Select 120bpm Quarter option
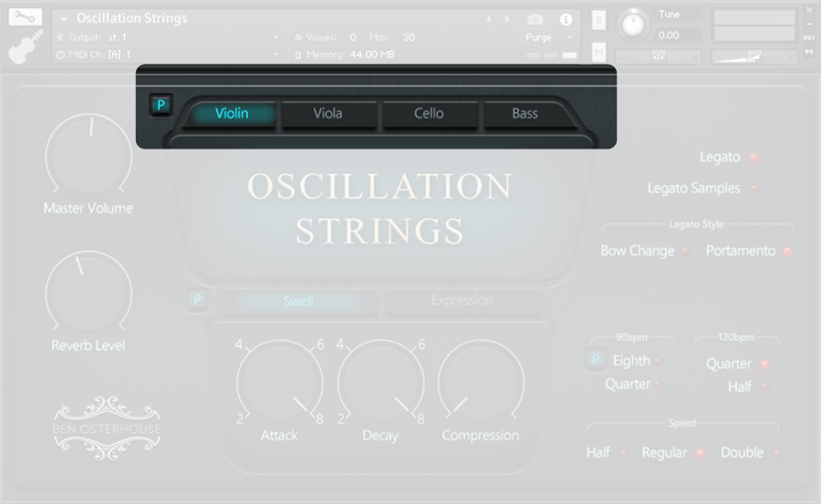The width and height of the screenshot is (821, 504). 765,364
